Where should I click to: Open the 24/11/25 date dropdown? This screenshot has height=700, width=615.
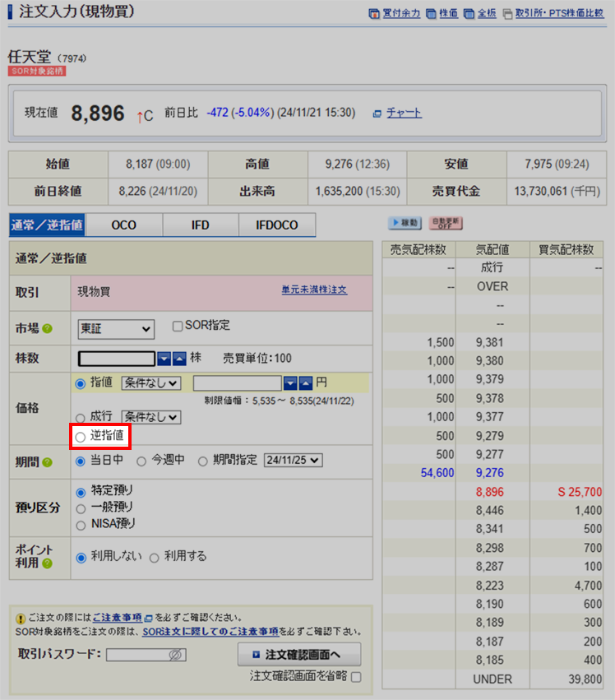click(294, 461)
